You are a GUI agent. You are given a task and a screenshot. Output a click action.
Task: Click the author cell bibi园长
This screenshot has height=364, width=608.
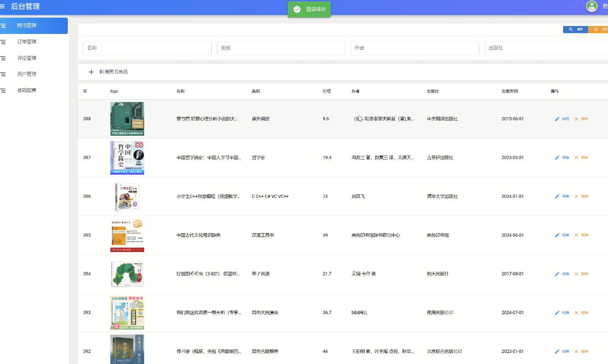(x=360, y=313)
